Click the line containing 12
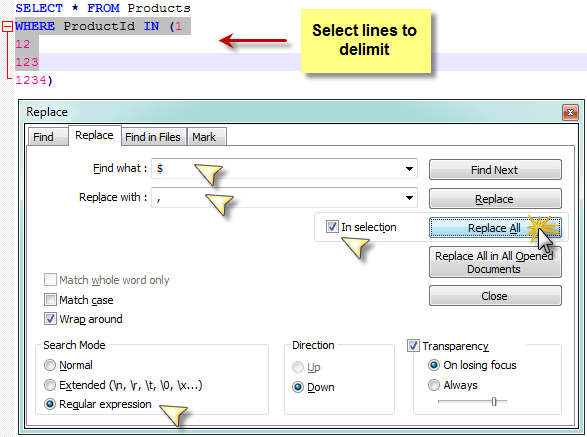Viewport: 587px width, 437px height. (22, 44)
